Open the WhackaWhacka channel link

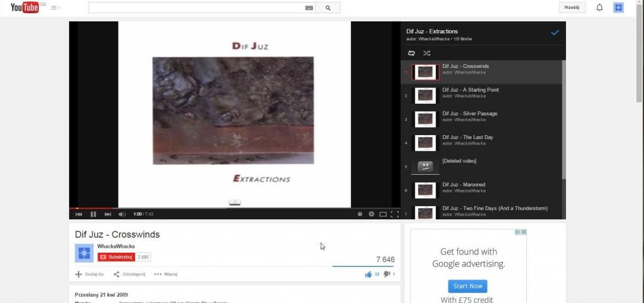coord(116,246)
